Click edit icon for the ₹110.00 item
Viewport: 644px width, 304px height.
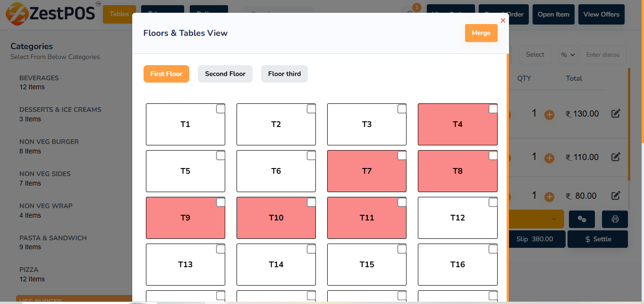tap(616, 157)
